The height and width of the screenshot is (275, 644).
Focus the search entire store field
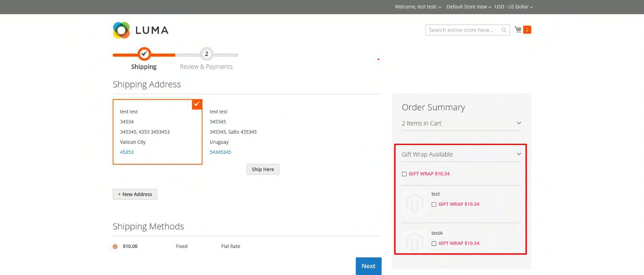pyautogui.click(x=463, y=30)
